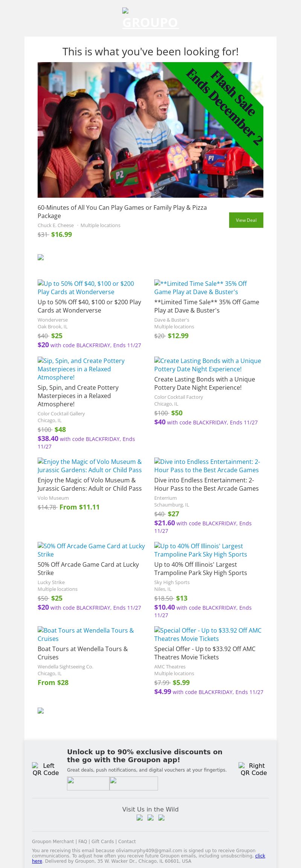
Task: Open the middle social icon under Visit Us
Action: [x=150, y=818]
